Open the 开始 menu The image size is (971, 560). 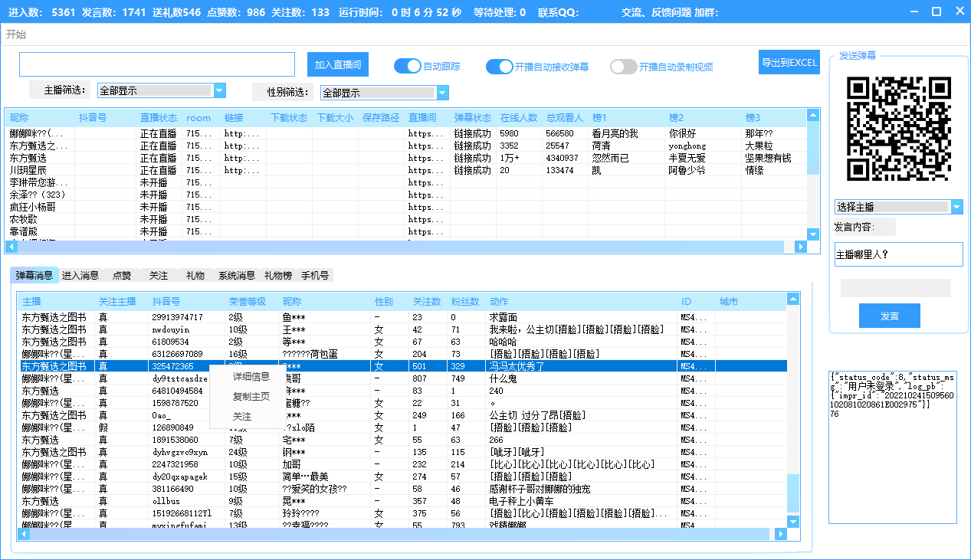(x=16, y=34)
